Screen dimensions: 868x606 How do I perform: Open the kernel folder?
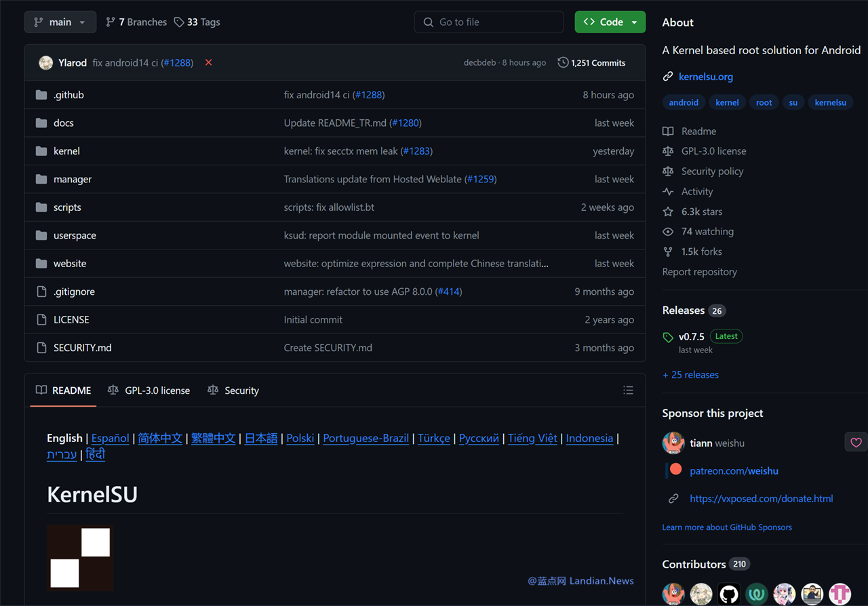[x=66, y=151]
